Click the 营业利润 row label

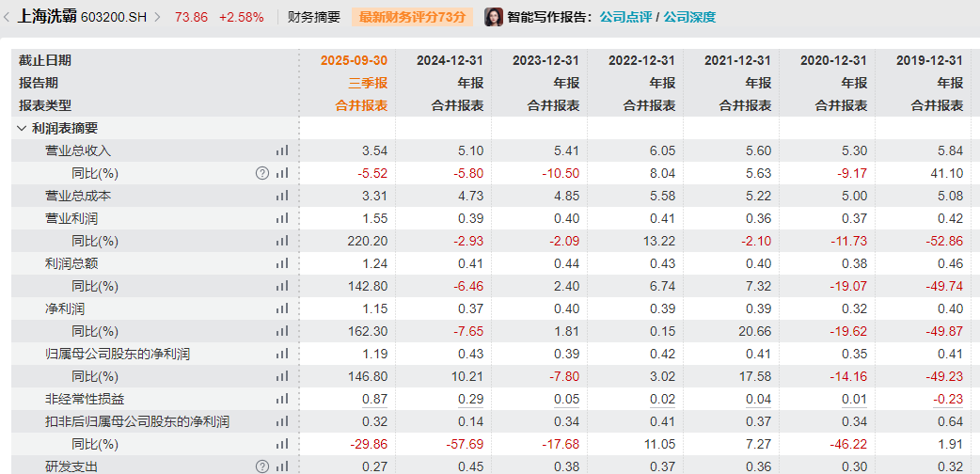(x=71, y=218)
